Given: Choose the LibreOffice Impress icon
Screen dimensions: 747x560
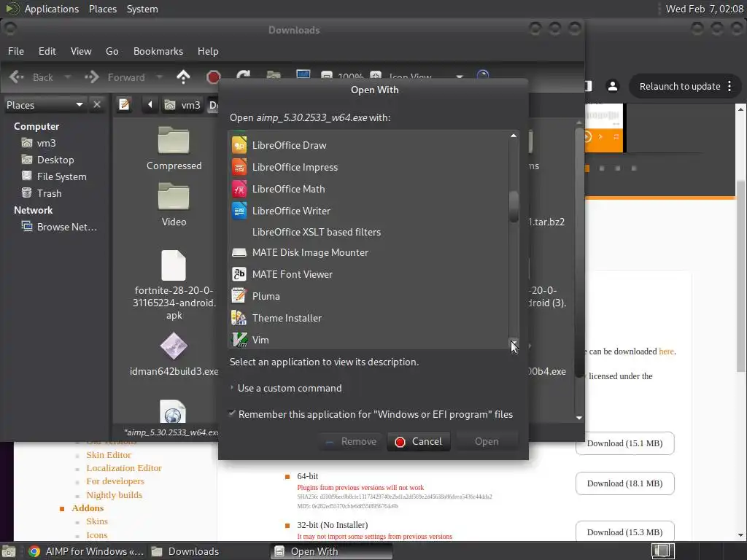Looking at the screenshot, I should tap(239, 167).
